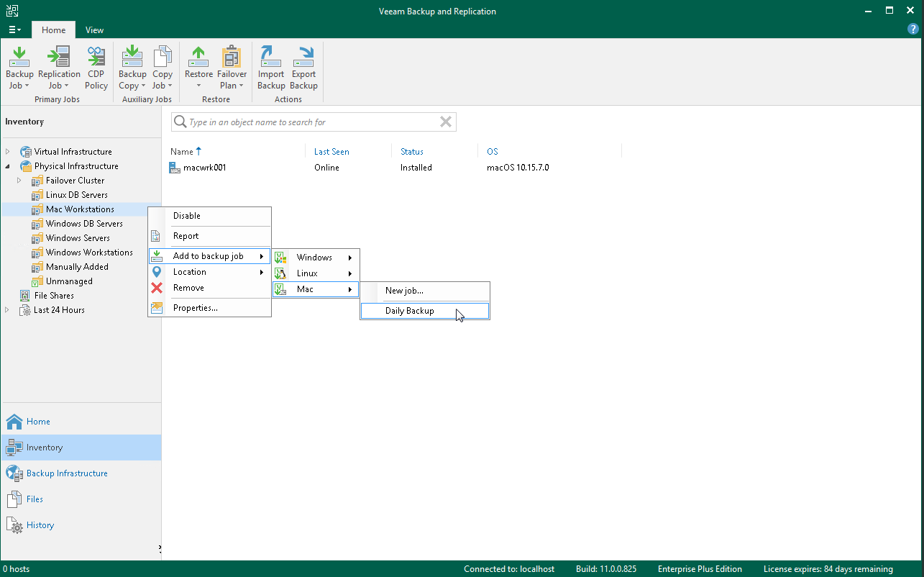Click the Help question mark button

click(913, 29)
